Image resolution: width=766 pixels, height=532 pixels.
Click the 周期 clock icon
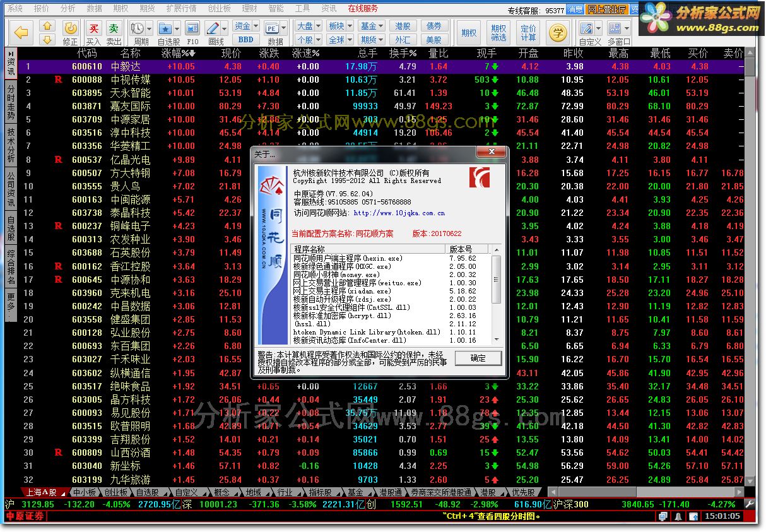[x=137, y=28]
